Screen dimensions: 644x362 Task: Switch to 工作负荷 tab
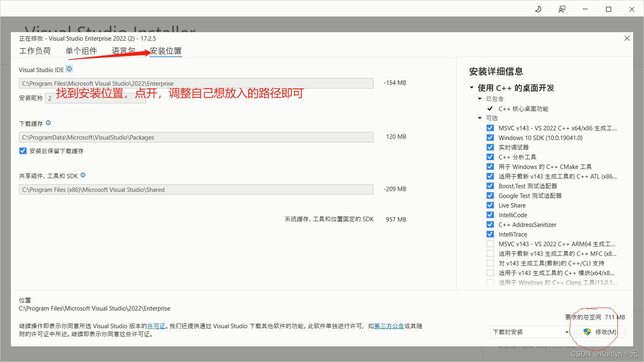coord(35,51)
